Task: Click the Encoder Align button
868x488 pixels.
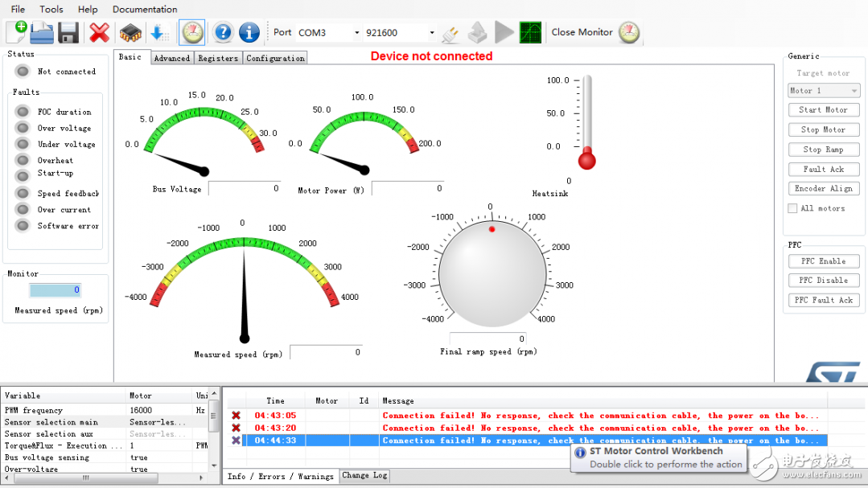Action: tap(824, 189)
